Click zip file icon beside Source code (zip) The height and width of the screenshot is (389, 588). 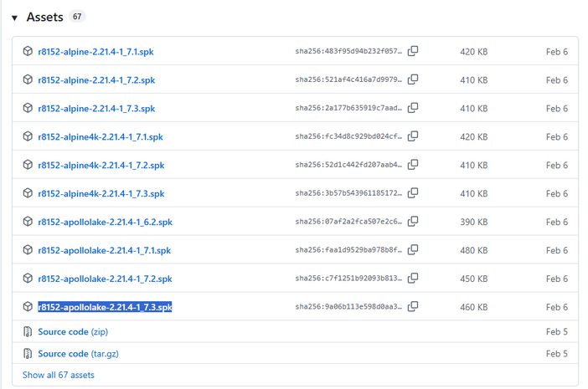point(28,332)
